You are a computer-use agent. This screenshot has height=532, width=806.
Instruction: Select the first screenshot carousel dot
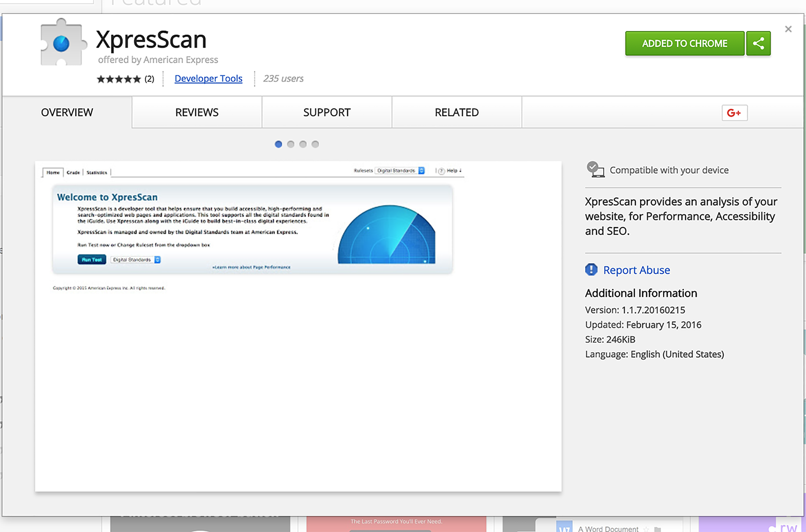tap(278, 144)
